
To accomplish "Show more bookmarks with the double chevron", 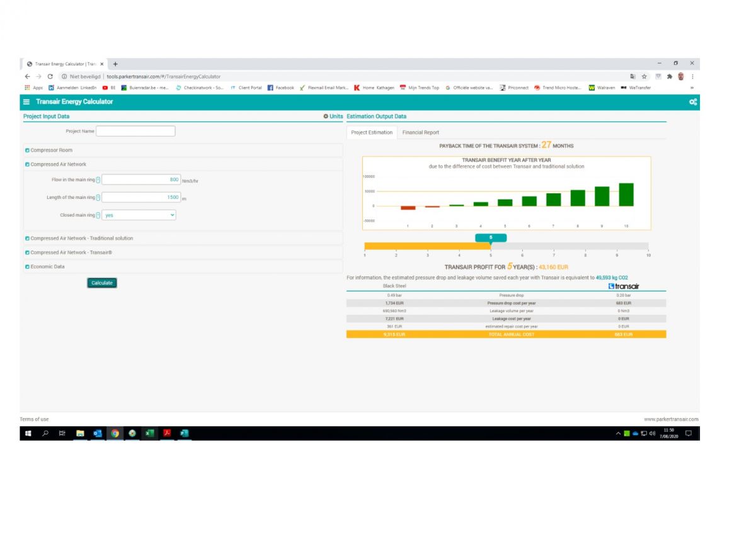I will click(x=692, y=88).
